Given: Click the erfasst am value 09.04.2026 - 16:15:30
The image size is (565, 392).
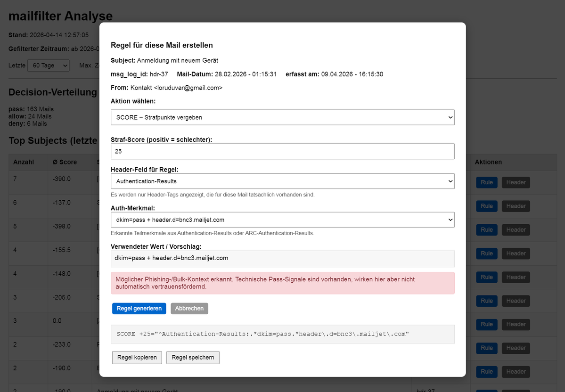Looking at the screenshot, I should click(x=352, y=74).
